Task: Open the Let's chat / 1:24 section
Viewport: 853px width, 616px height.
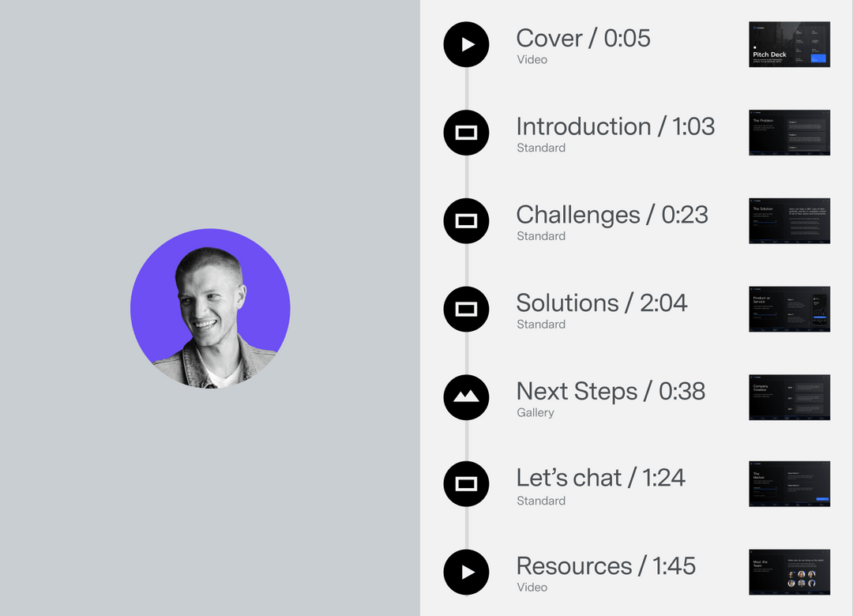Action: [x=600, y=478]
